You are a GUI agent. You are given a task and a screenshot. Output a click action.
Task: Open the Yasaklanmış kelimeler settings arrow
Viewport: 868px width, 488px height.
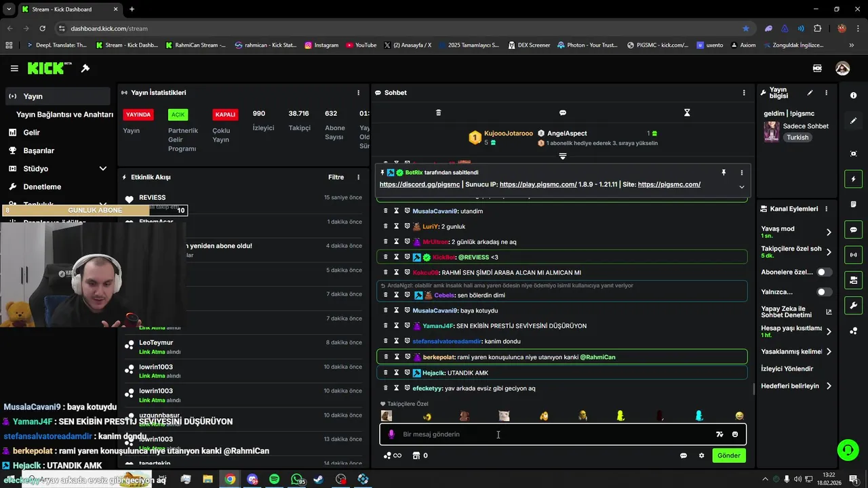coord(829,352)
